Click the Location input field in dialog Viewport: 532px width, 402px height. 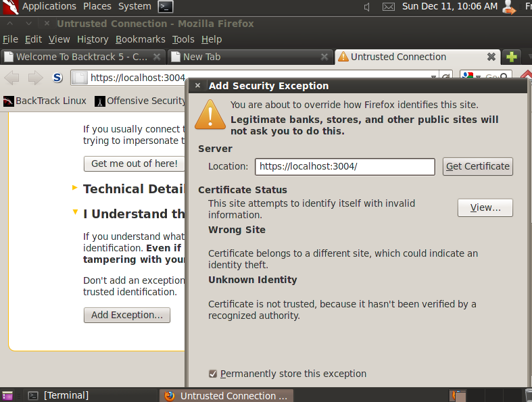(345, 167)
